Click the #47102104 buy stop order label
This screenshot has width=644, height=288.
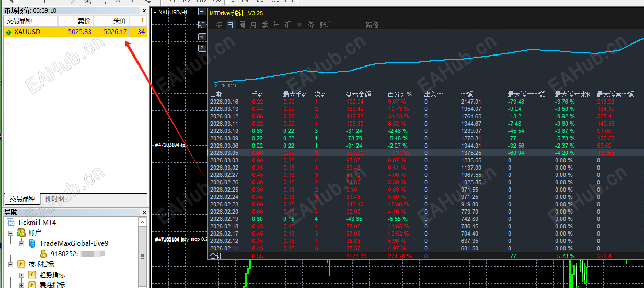[x=181, y=239]
